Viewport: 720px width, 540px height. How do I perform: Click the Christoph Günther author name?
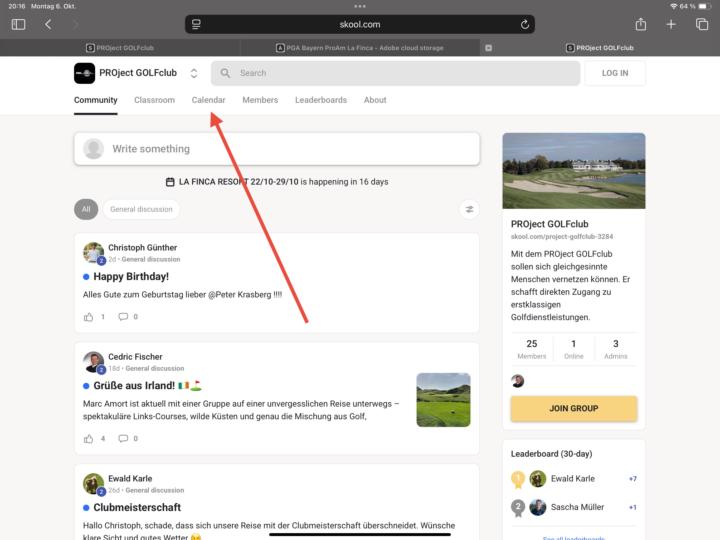click(142, 248)
